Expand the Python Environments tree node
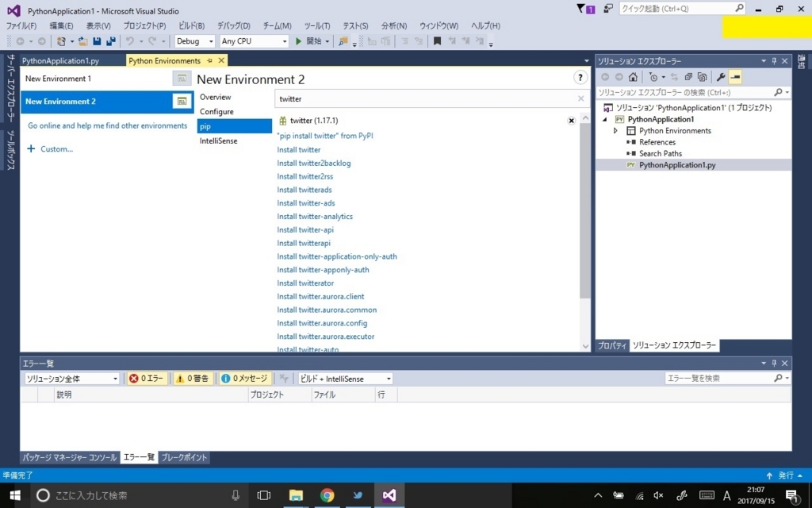Viewport: 812px width, 508px height. point(615,131)
